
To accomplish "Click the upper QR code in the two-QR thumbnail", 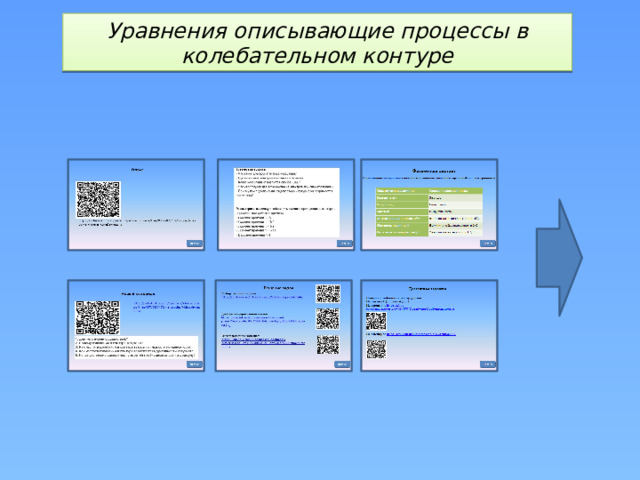I will coord(376,321).
